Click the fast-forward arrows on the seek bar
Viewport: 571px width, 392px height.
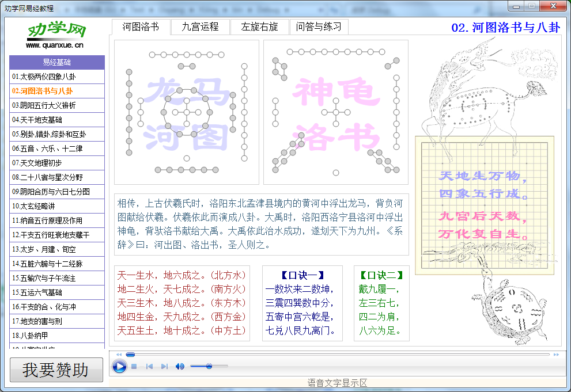[556, 355]
